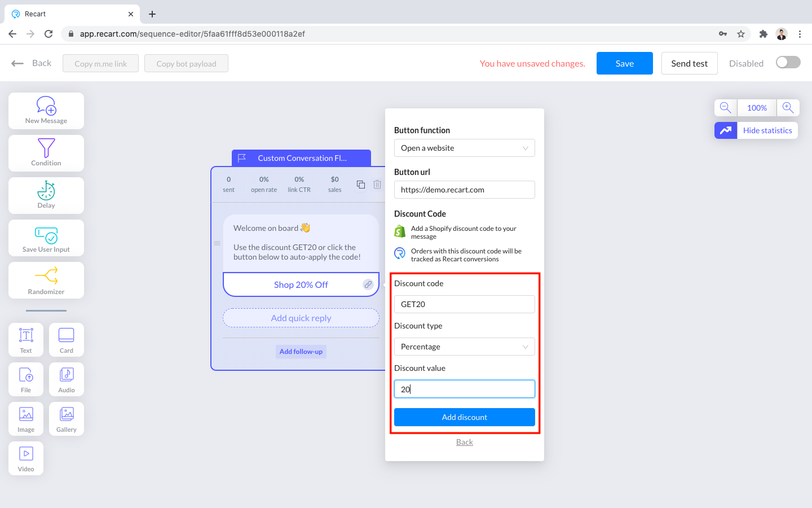Zoom in the canvas

pos(788,108)
